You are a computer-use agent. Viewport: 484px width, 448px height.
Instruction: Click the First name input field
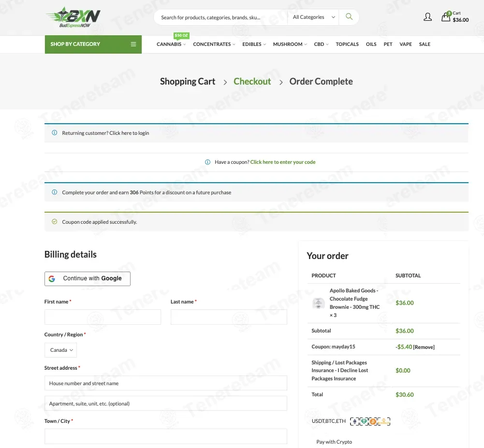(103, 317)
